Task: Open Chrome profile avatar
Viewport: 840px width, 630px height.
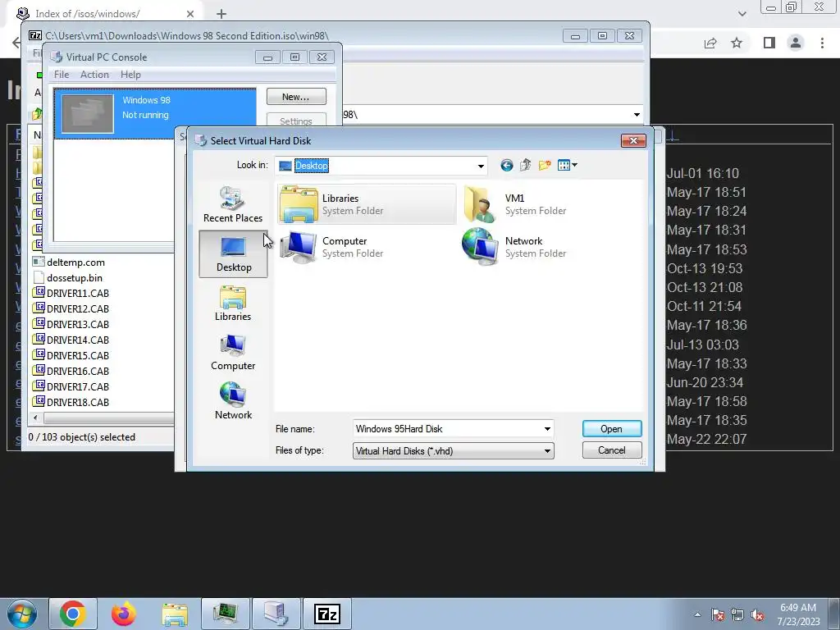Action: tap(796, 43)
